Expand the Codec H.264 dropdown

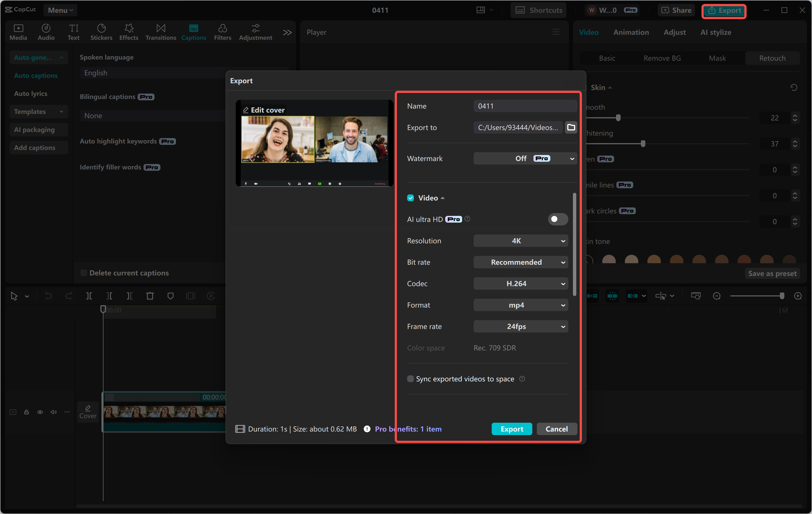520,283
